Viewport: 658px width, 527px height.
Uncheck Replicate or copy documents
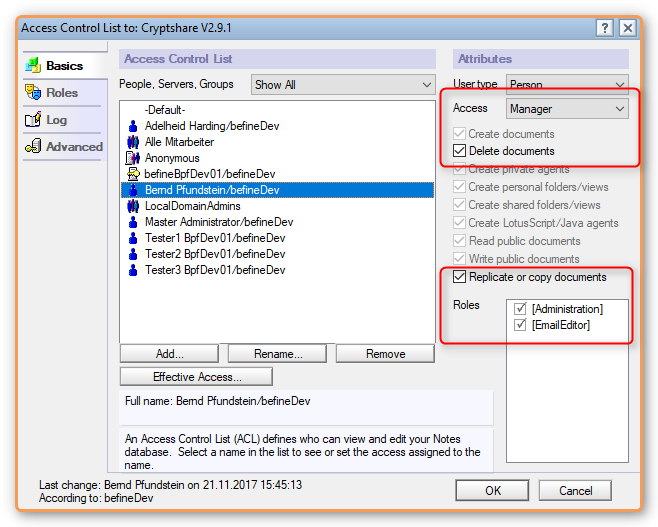click(460, 277)
